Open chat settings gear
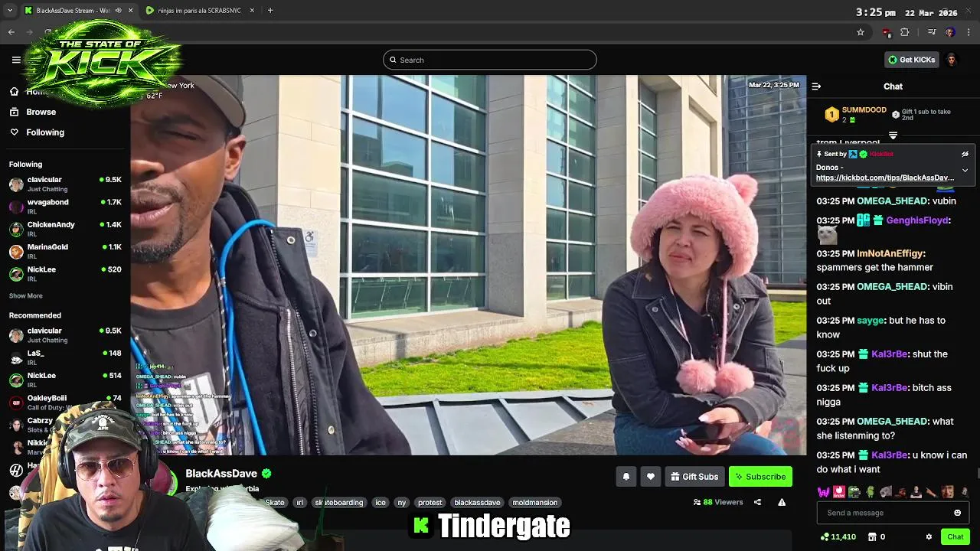The width and height of the screenshot is (980, 551). (929, 537)
